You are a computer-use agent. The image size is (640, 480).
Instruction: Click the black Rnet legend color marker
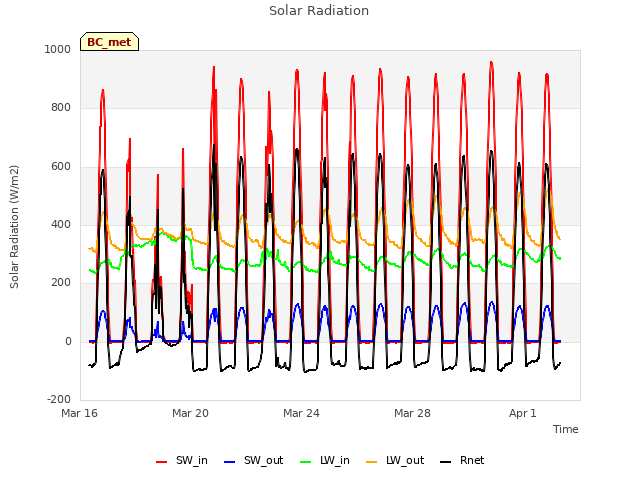coord(446,462)
